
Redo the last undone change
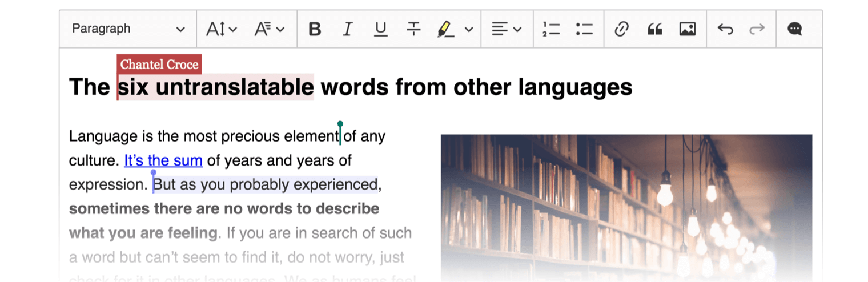pos(757,29)
